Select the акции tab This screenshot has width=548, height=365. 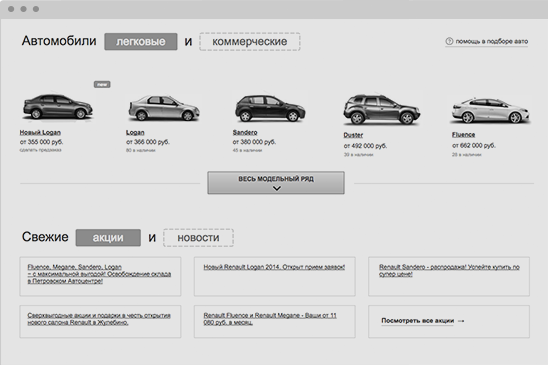tap(108, 238)
